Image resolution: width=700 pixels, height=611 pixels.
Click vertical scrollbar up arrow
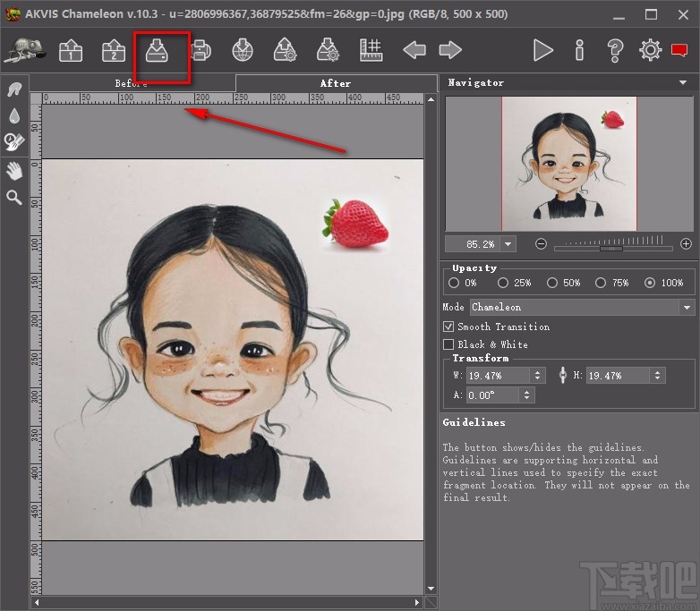coord(431,99)
